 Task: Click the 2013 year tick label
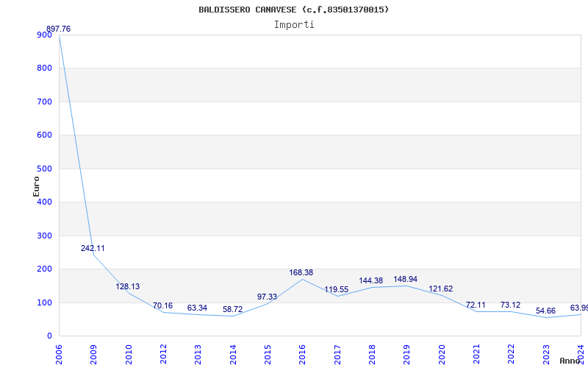point(198,354)
